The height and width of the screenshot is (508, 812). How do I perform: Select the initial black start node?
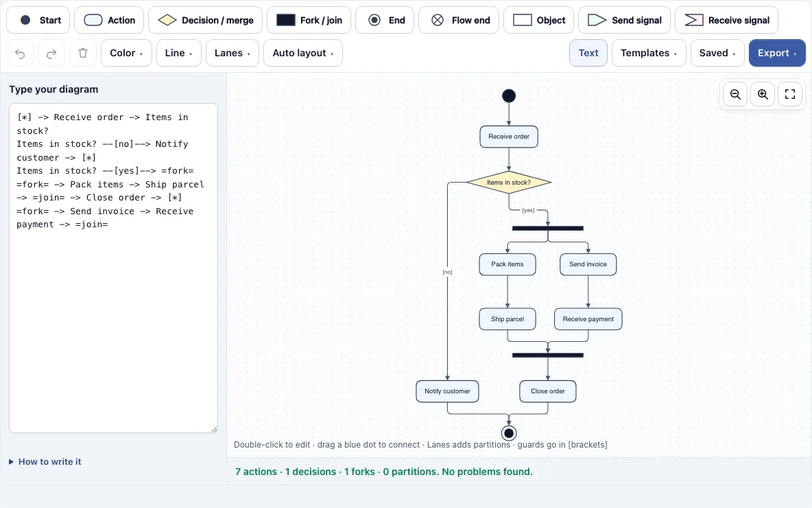(x=509, y=96)
